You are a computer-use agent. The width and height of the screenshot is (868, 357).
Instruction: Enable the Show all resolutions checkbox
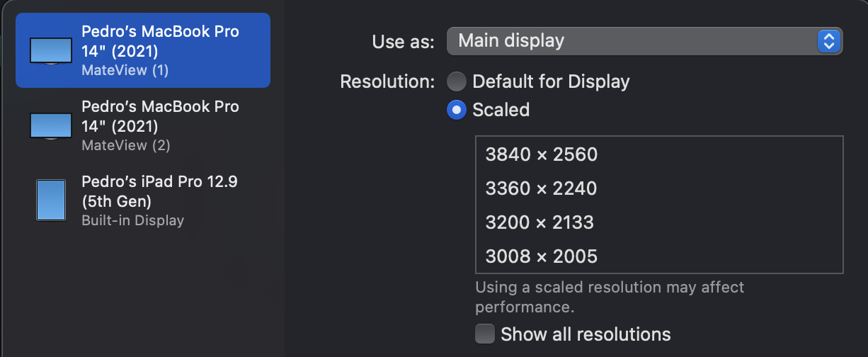(x=485, y=334)
